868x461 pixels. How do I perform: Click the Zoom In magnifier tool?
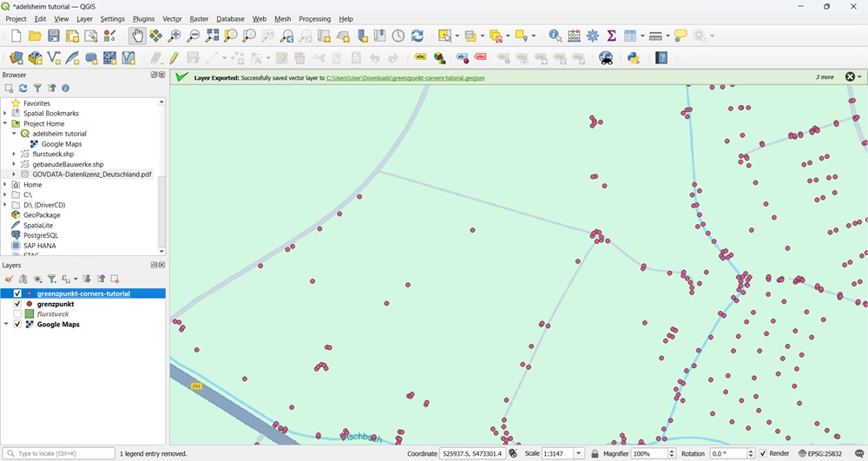click(174, 36)
